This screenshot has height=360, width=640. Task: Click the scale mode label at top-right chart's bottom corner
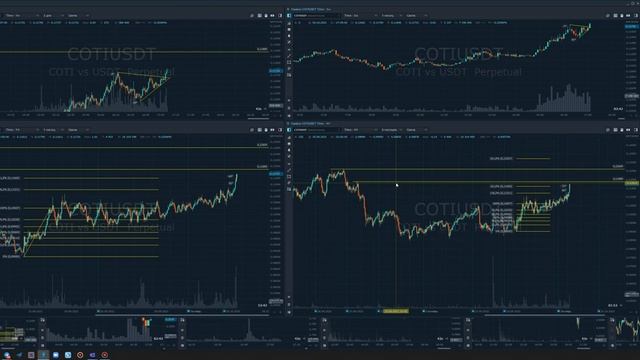618,109
